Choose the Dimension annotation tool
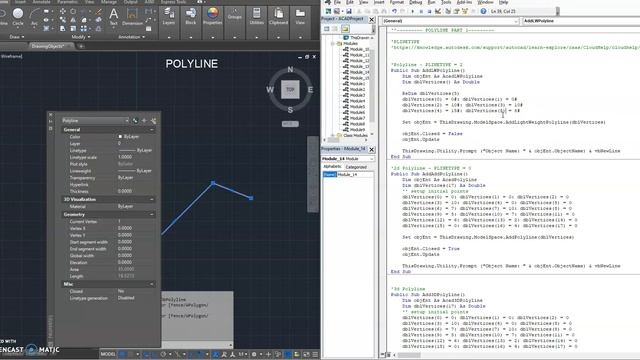Image resolution: width=640 pixels, height=360 pixels. pyautogui.click(x=132, y=16)
